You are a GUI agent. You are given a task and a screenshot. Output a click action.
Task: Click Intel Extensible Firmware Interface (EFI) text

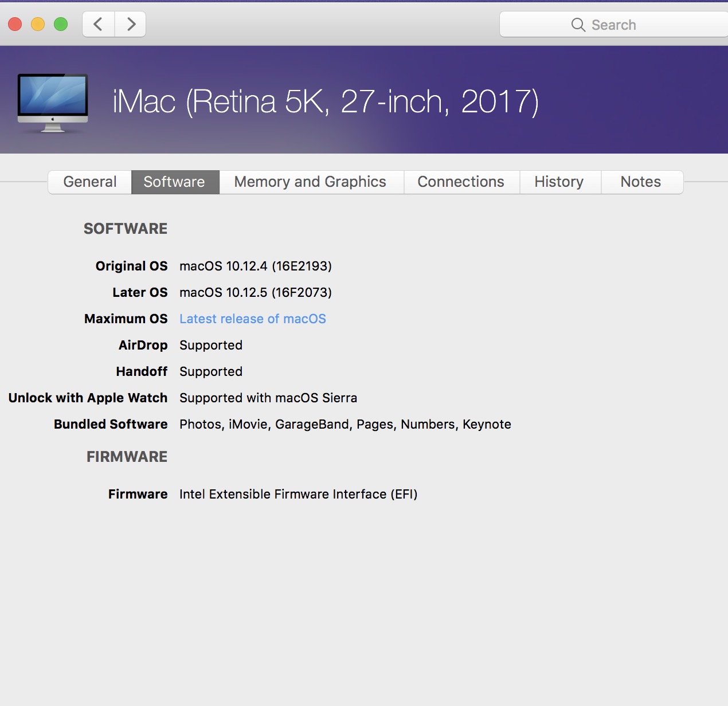(298, 494)
